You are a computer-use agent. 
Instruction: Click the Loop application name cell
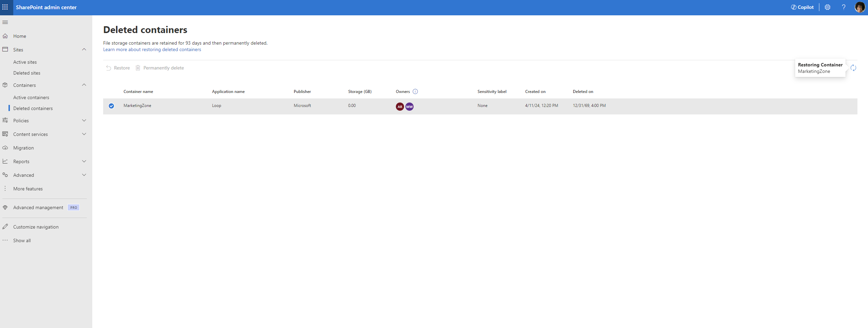(x=216, y=106)
